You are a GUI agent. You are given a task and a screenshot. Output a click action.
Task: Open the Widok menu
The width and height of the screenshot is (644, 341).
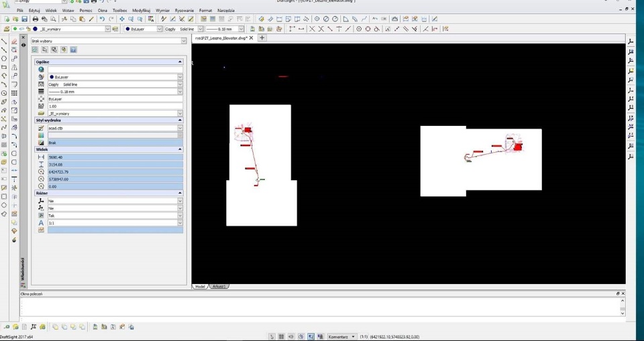coord(51,10)
